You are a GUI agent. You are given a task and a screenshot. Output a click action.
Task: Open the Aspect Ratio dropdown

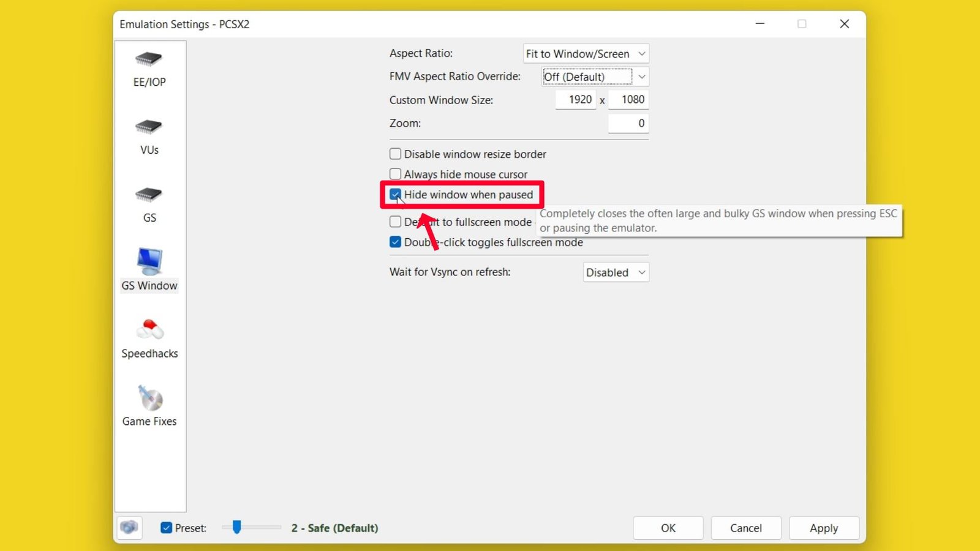click(x=586, y=54)
